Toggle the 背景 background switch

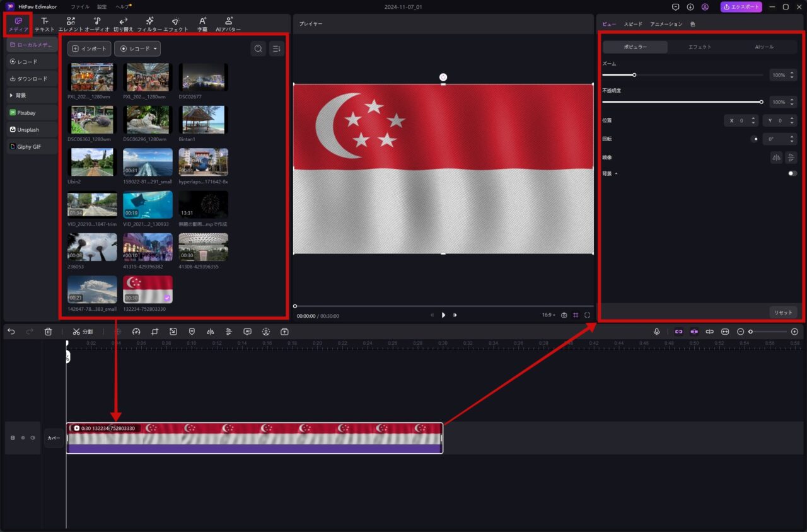[x=792, y=173]
